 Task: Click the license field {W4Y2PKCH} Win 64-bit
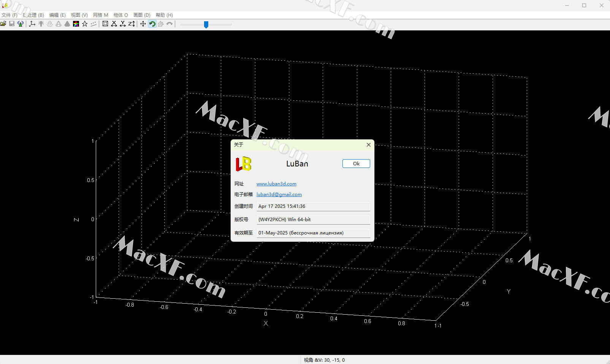tap(313, 220)
